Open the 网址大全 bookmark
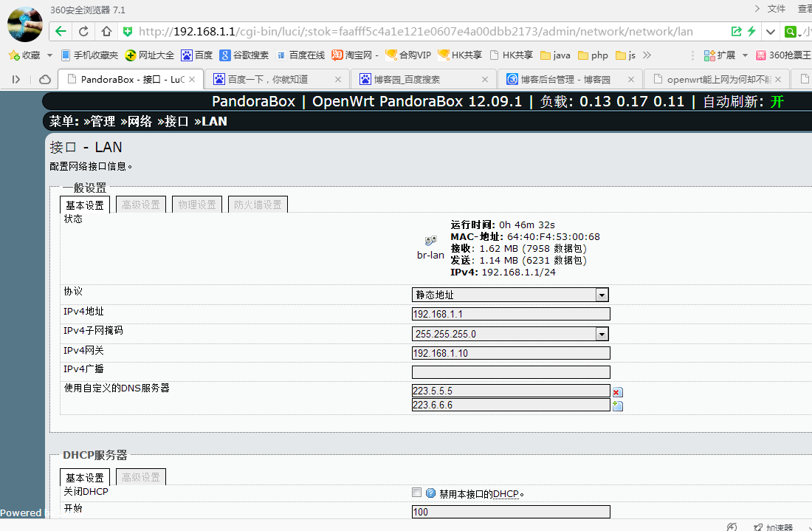This screenshot has width=812, height=531. click(150, 55)
